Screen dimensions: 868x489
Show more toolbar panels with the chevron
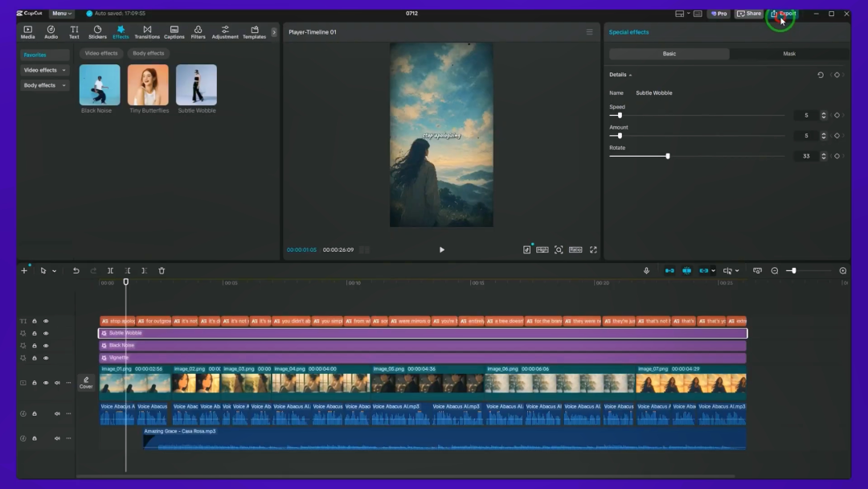(273, 32)
